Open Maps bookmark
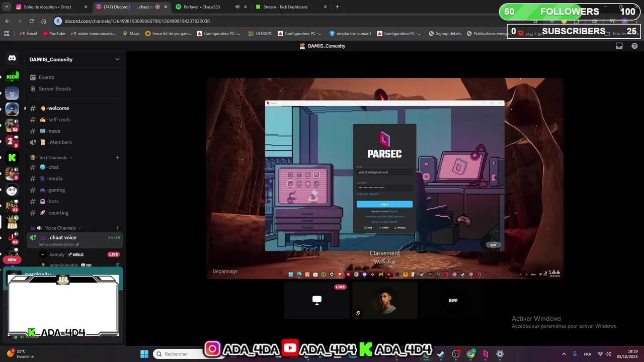Viewport: 644px width, 362px height. click(131, 34)
